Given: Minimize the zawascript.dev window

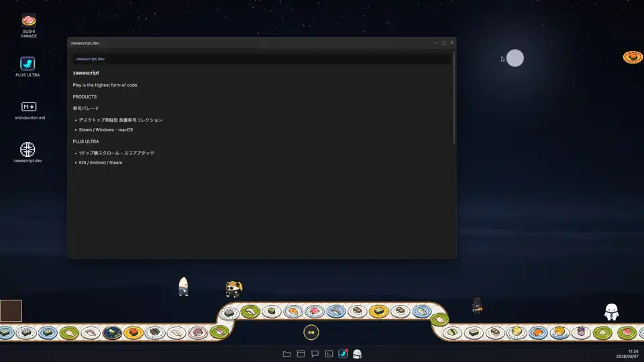Looking at the screenshot, I should point(436,43).
